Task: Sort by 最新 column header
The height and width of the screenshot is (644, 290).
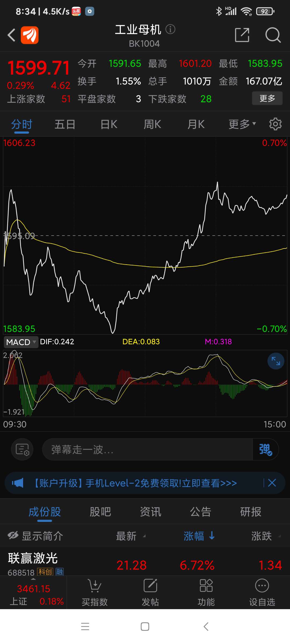Action: pos(131,536)
